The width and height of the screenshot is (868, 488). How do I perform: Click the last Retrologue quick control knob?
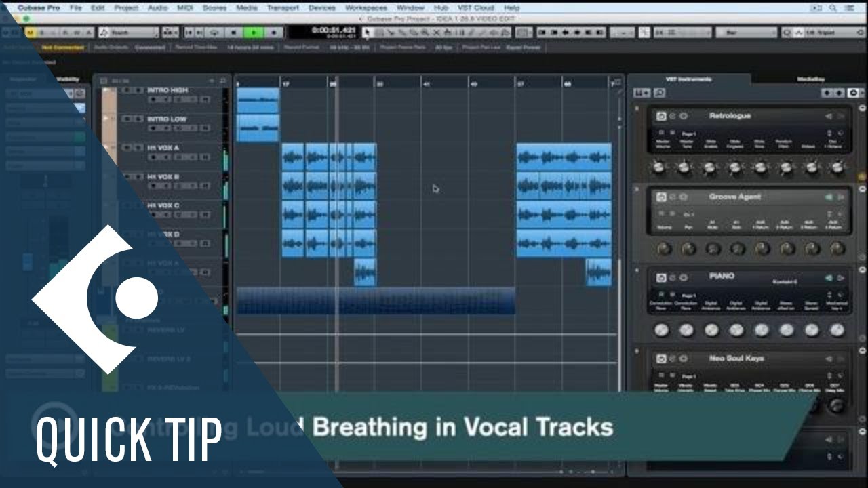(x=838, y=167)
